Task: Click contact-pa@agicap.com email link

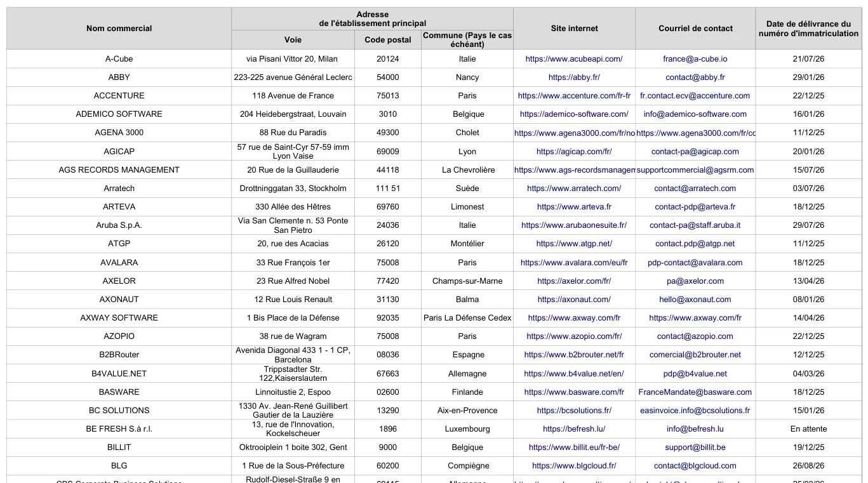Action: coord(695,152)
